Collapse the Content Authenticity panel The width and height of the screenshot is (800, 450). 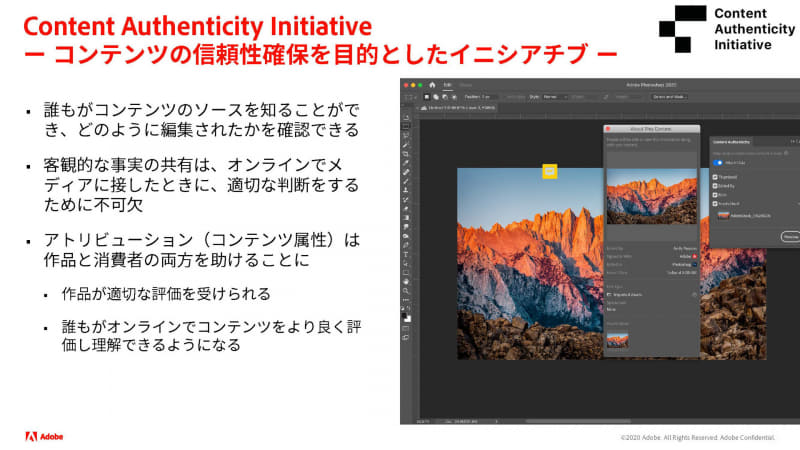point(793,141)
